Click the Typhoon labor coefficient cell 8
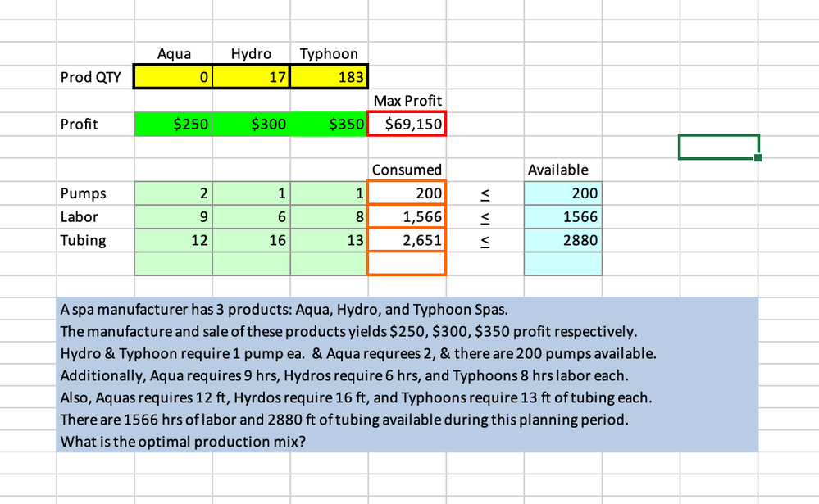Image resolution: width=819 pixels, height=504 pixels. coord(329,216)
